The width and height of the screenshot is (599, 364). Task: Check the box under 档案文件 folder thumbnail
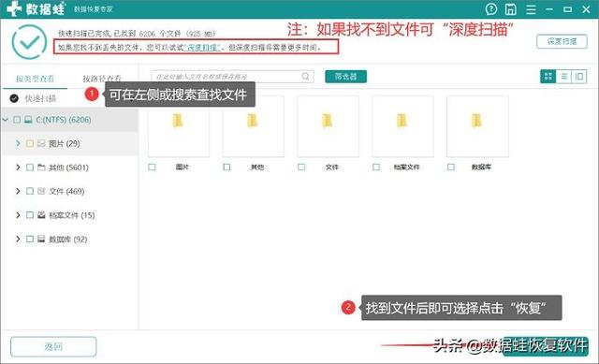tap(376, 167)
